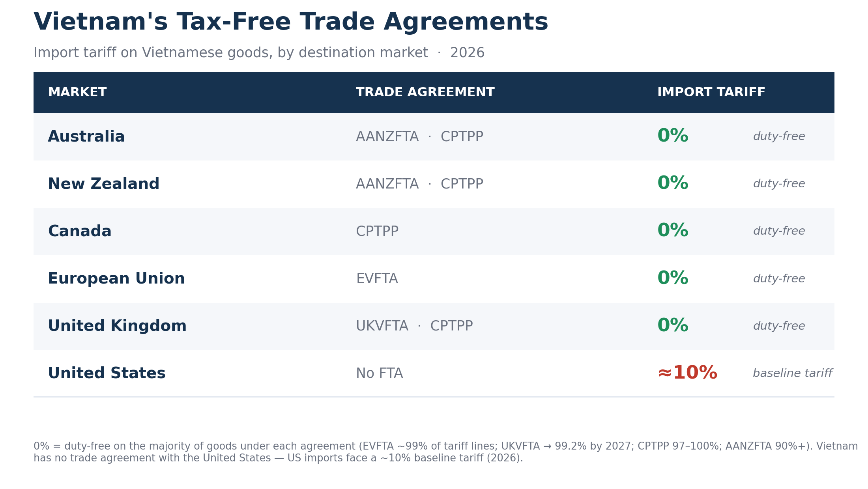868x489 pixels.
Task: Click the Canada row label
Action: coord(80,231)
